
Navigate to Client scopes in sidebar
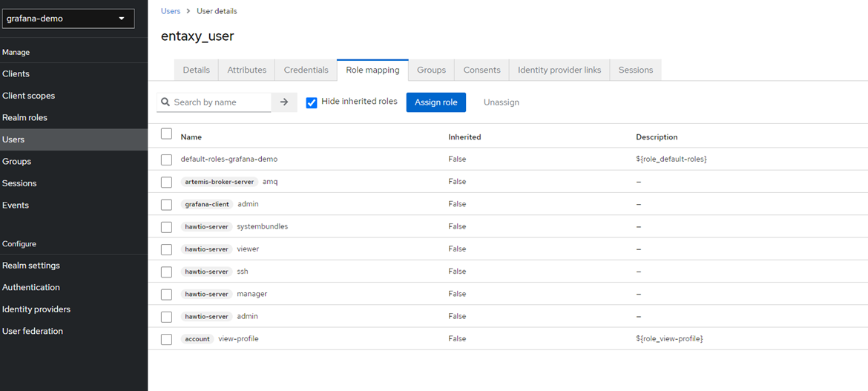pos(28,96)
